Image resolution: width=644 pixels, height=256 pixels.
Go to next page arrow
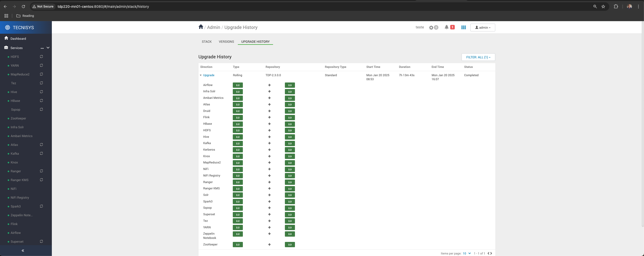click(491, 253)
